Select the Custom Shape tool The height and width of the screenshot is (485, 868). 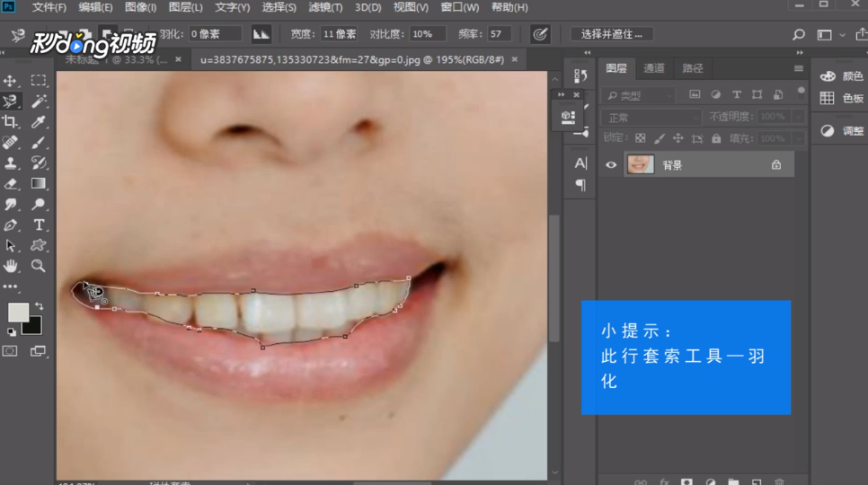[x=39, y=245]
